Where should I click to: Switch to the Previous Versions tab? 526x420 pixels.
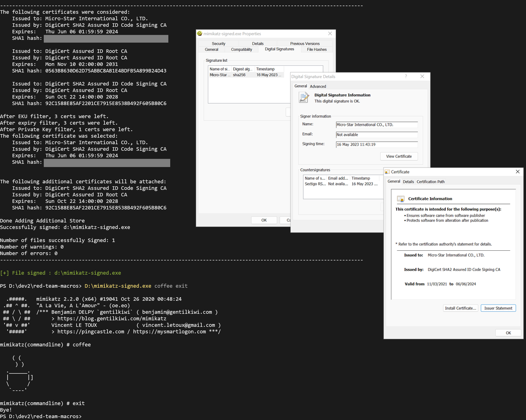[305, 43]
